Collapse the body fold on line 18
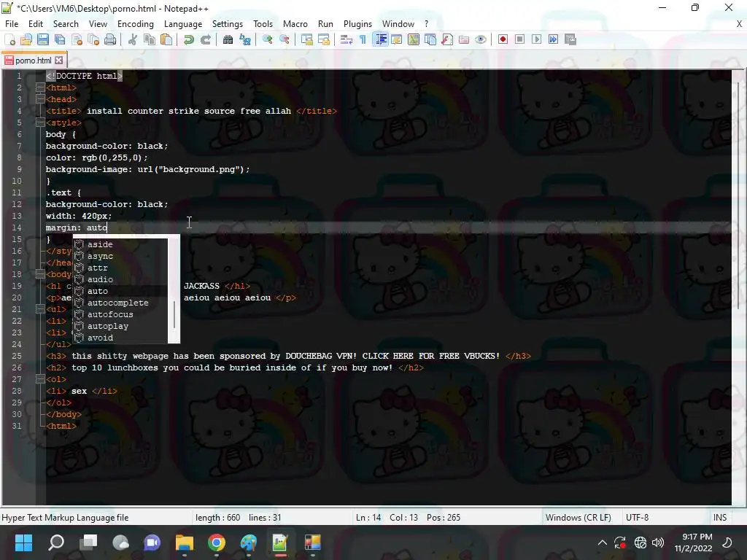This screenshot has height=560, width=747. [x=40, y=274]
